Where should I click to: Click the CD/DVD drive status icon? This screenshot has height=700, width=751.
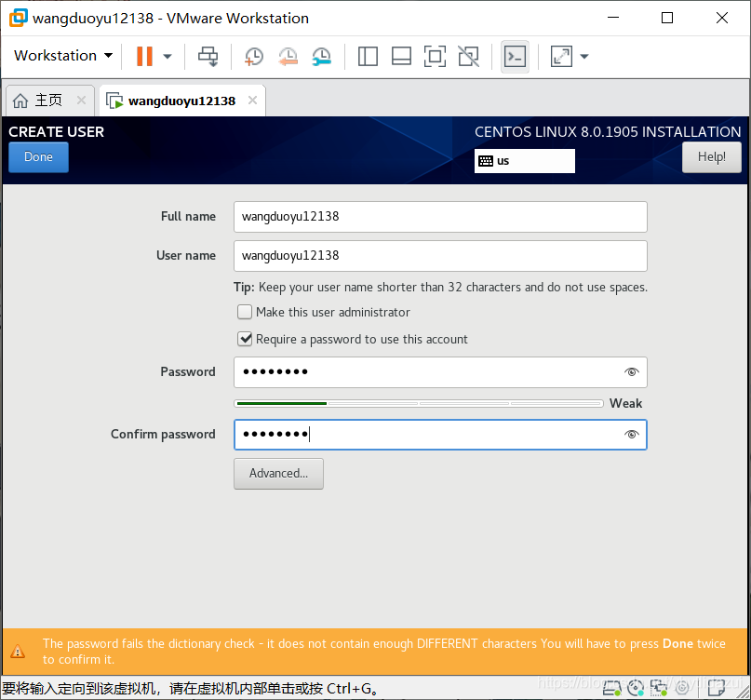point(636,688)
